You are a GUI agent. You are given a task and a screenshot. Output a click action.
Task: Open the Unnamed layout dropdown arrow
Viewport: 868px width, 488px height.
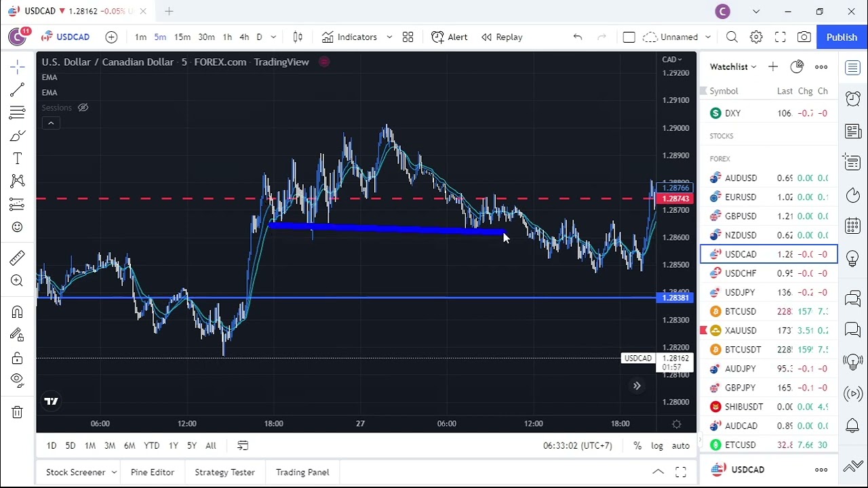pos(708,37)
